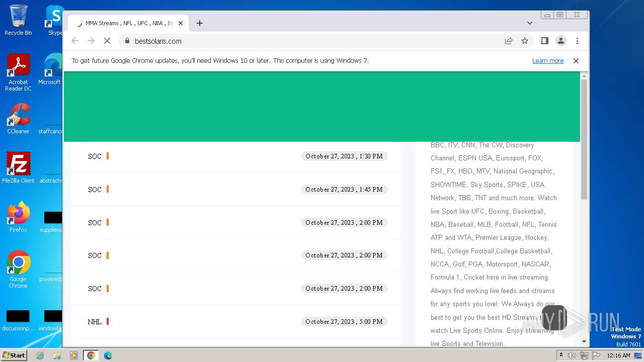Open Windows Media Player from taskbar
The image size is (644, 362).
(x=74, y=355)
